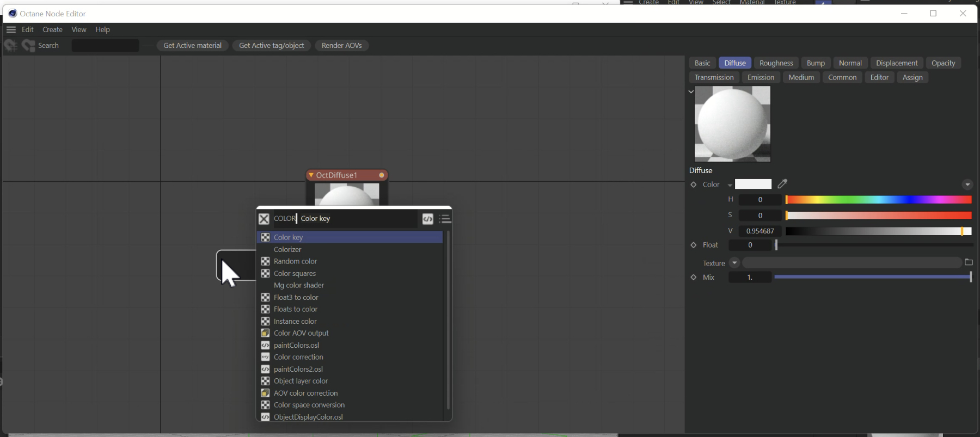Click the Instance color node icon
980x437 pixels.
[x=266, y=321]
